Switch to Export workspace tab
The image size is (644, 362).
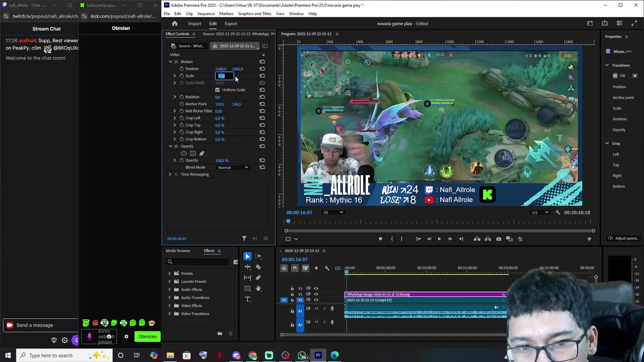tap(230, 24)
